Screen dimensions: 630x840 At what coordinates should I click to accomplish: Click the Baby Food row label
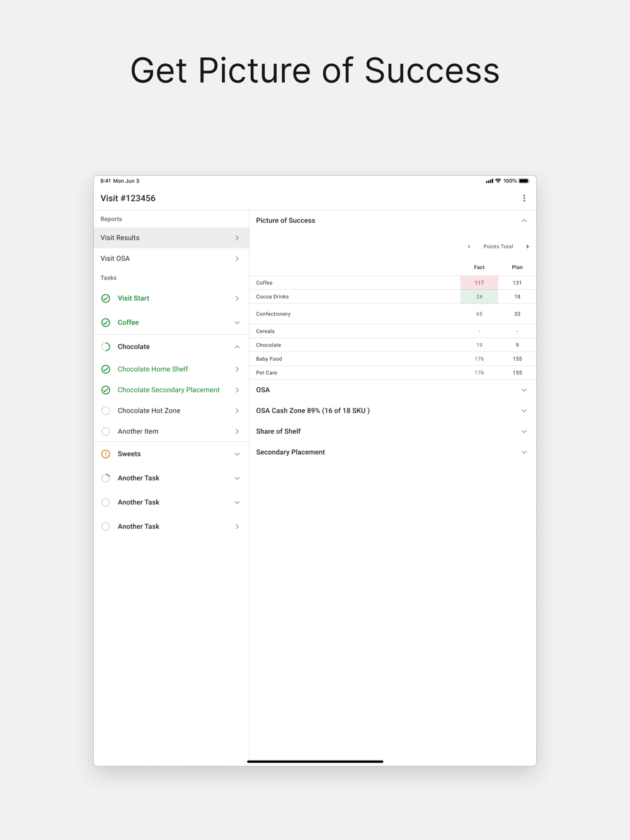(x=269, y=359)
